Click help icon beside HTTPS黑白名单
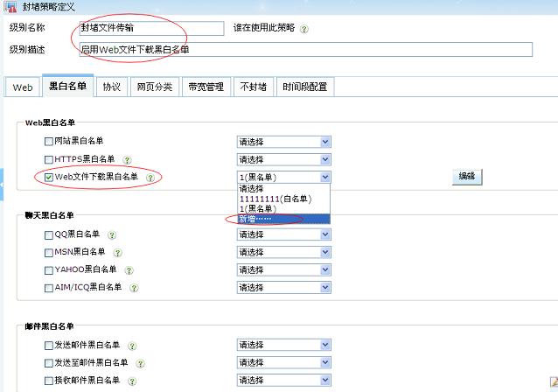This screenshot has height=392, width=558. coord(127,159)
